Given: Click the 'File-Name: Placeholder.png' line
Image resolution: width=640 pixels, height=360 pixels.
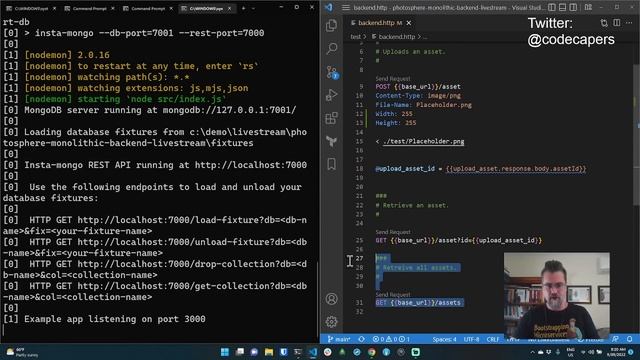Looking at the screenshot, I should 423,105.
